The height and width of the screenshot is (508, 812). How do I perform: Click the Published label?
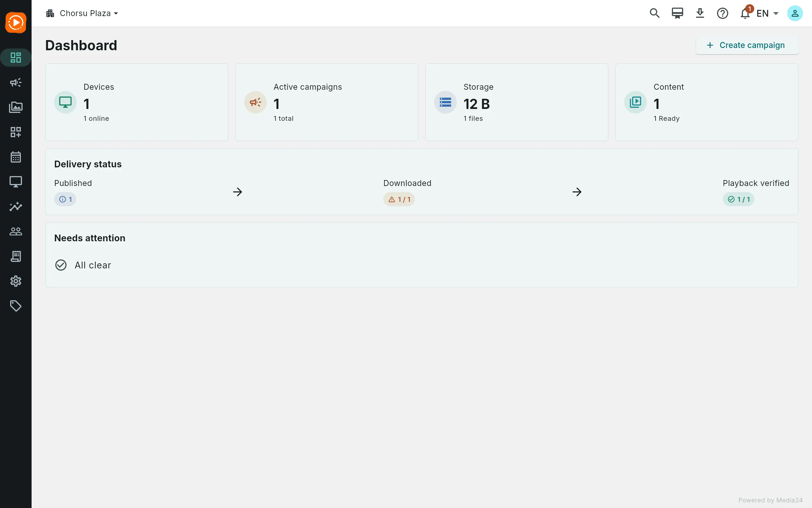(73, 183)
